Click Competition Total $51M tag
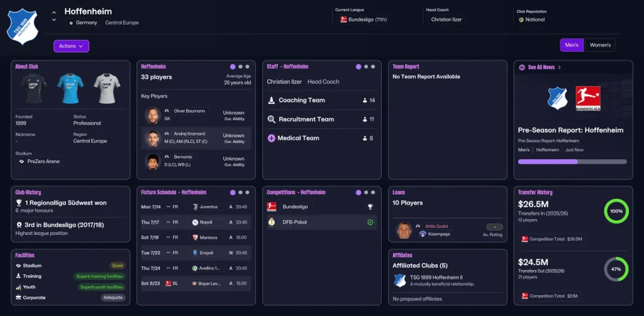The image size is (644, 316). tap(550, 296)
